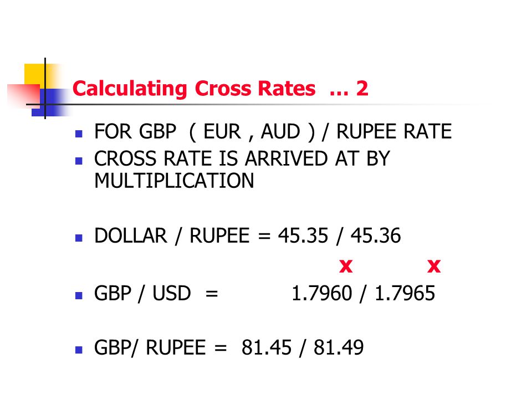The width and height of the screenshot is (532, 399).
Task: Select the FOR GBP (EUR, AUD) / RUPEE RATE text
Action: tap(273, 132)
